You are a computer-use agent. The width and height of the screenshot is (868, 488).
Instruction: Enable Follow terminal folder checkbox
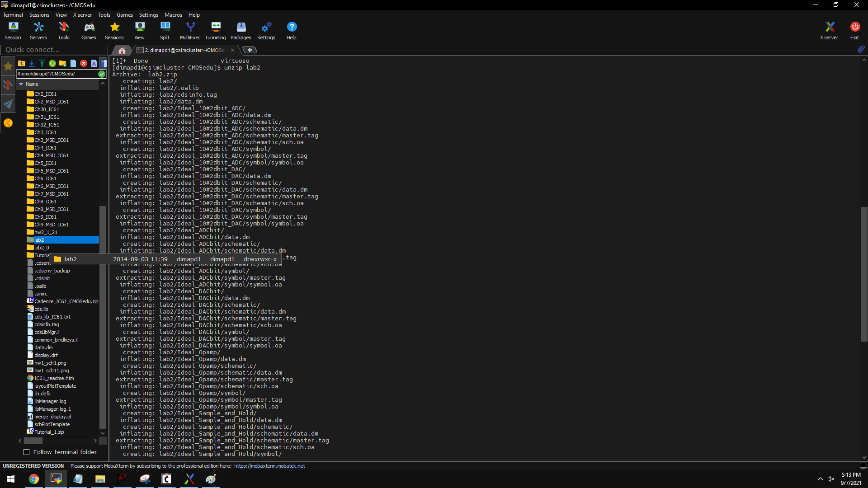click(x=27, y=452)
